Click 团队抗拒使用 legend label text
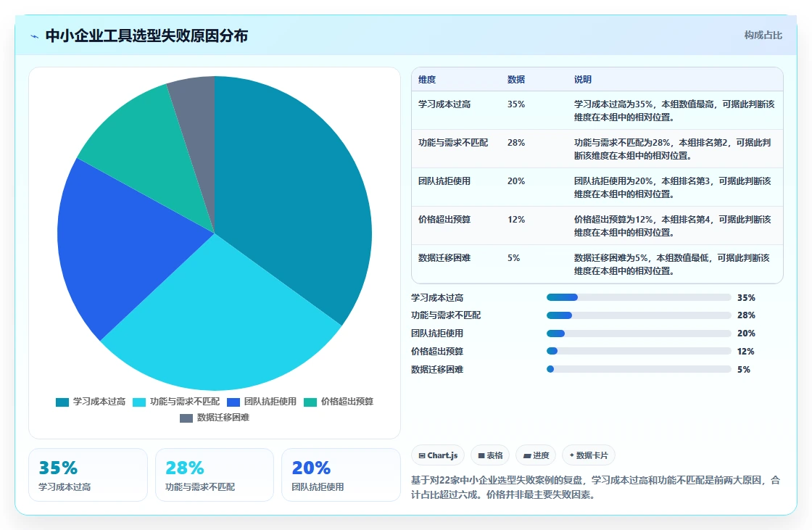Screen dimensions: 812x530 point(270,402)
